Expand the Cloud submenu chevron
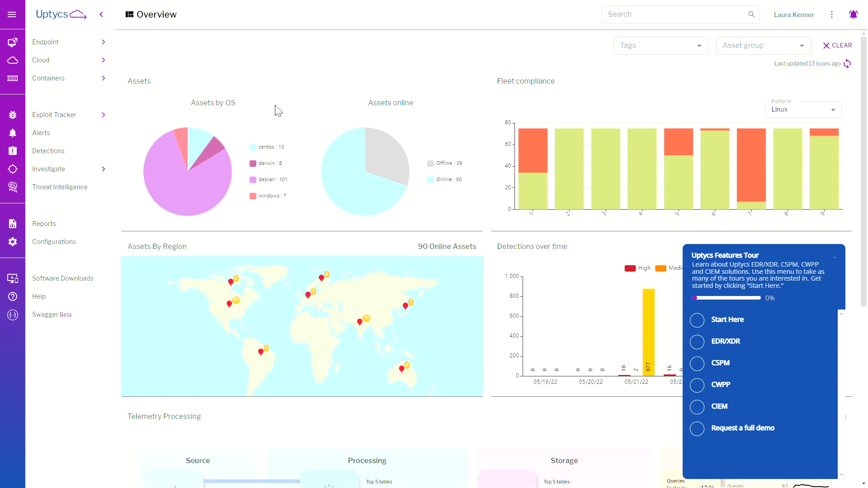The image size is (868, 488). pos(104,60)
